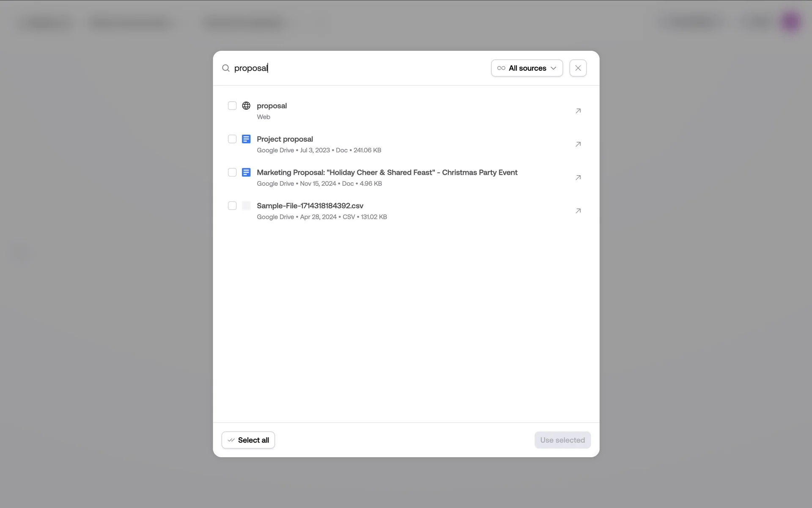Select the Marketing Proposal checkbox
The width and height of the screenshot is (812, 508).
pyautogui.click(x=232, y=172)
